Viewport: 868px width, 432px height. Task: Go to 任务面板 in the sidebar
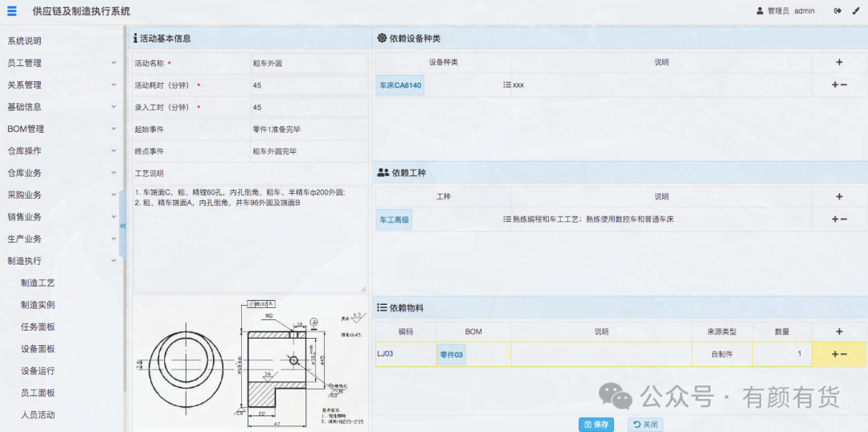(x=38, y=327)
